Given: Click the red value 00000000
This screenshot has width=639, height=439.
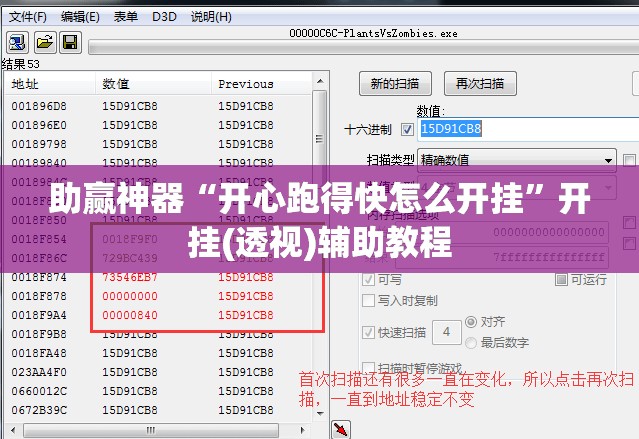Looking at the screenshot, I should pyautogui.click(x=130, y=296).
